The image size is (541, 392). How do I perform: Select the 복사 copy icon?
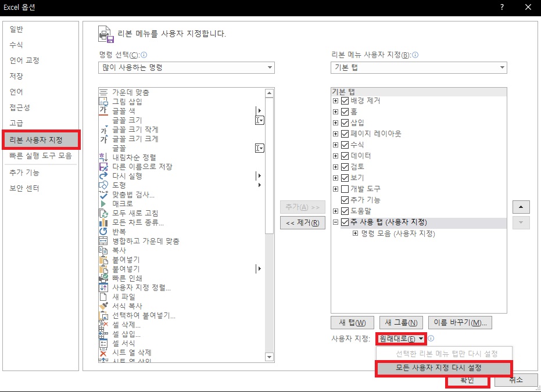[103, 250]
